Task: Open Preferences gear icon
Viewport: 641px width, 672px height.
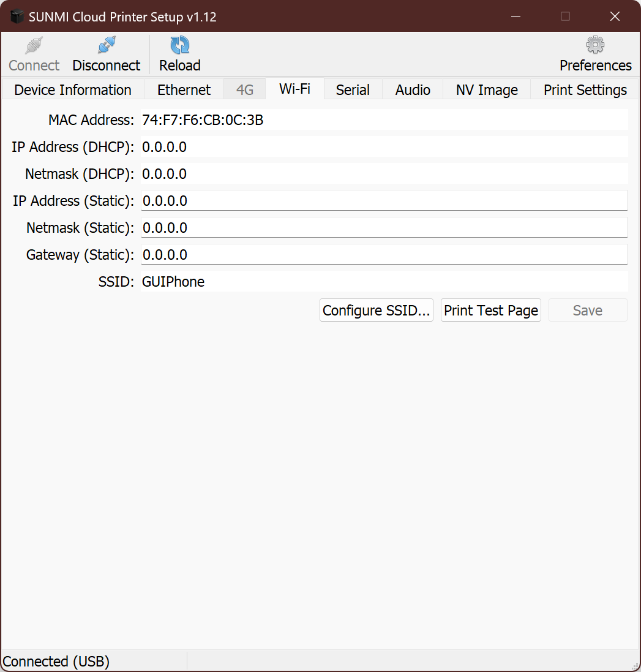Action: 595,45
